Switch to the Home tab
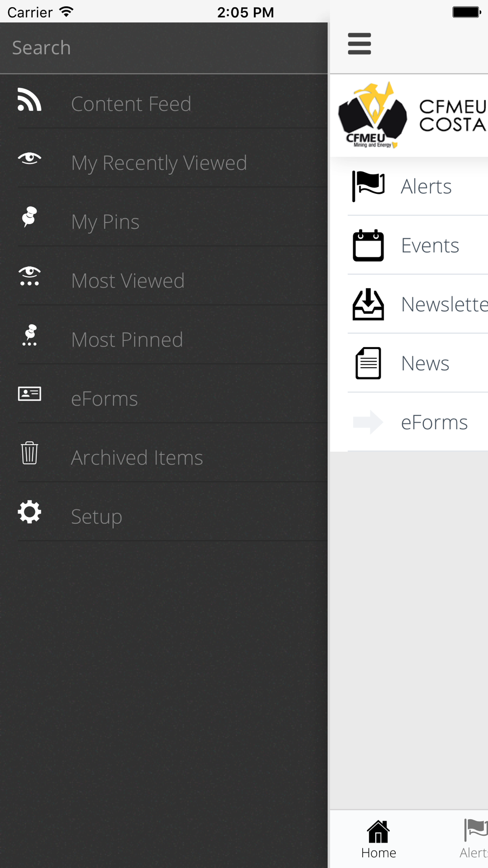 pos(379,839)
